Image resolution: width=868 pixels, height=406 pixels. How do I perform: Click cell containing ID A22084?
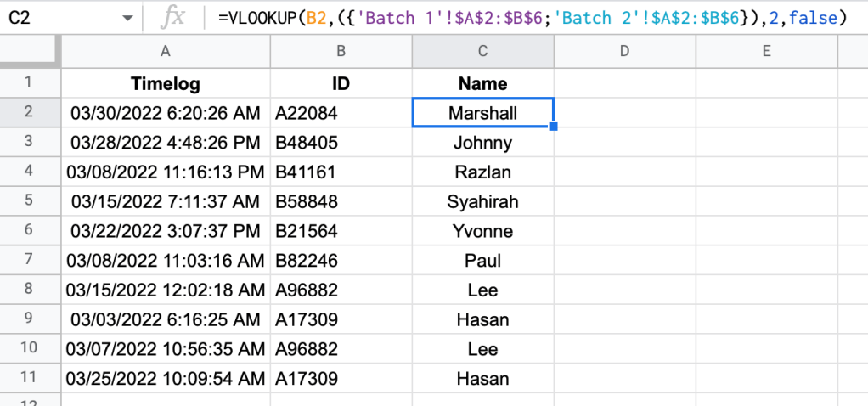tap(341, 113)
